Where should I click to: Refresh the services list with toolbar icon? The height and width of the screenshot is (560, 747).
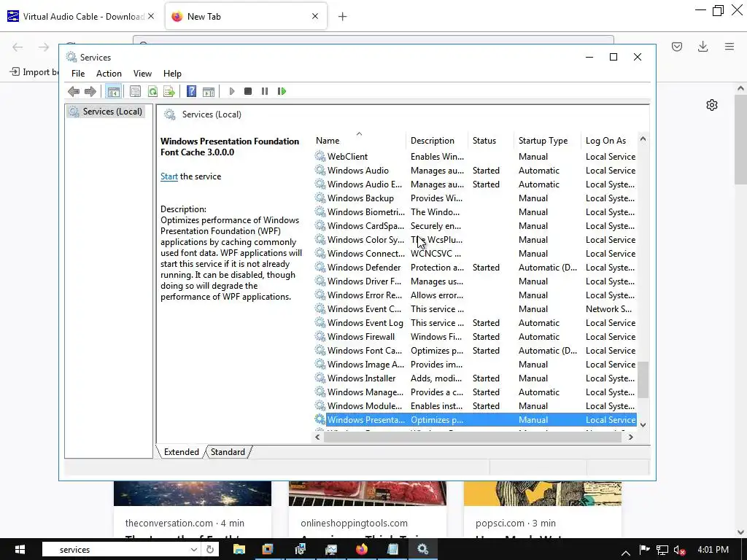click(152, 91)
